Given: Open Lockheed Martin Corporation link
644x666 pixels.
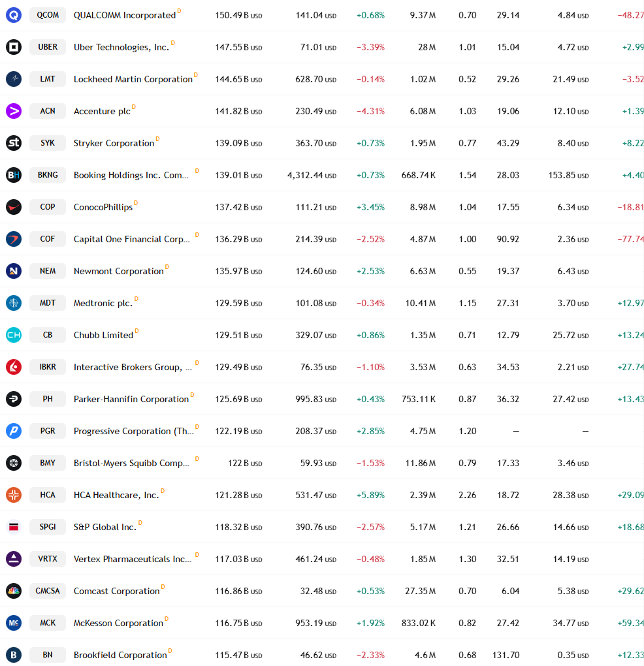Looking at the screenshot, I should pyautogui.click(x=133, y=80).
